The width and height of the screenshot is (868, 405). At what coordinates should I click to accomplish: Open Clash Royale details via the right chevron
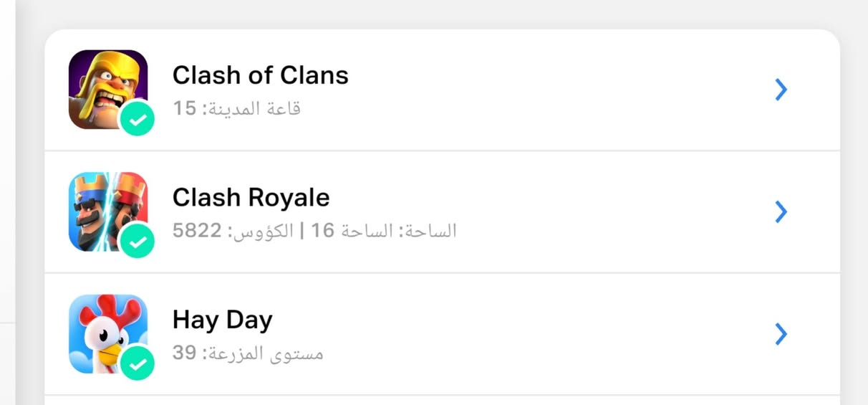pos(781,211)
